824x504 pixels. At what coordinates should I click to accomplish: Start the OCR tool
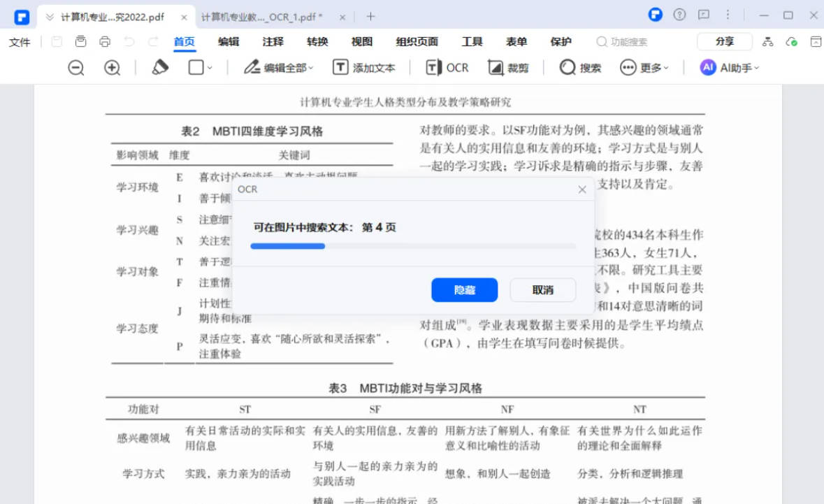[x=446, y=67]
